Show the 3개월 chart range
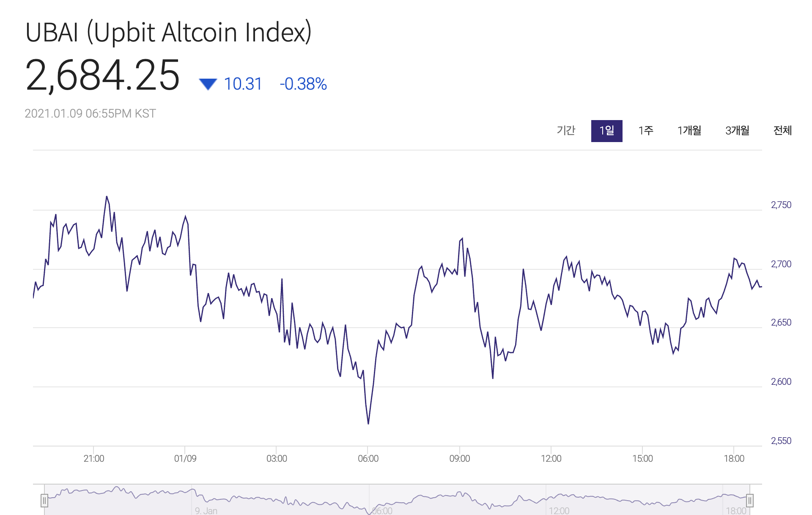812x515 pixels. click(737, 131)
